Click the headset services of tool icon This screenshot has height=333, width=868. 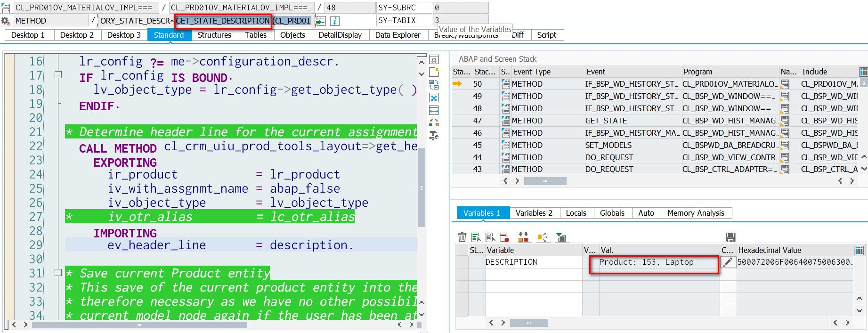pos(434,123)
